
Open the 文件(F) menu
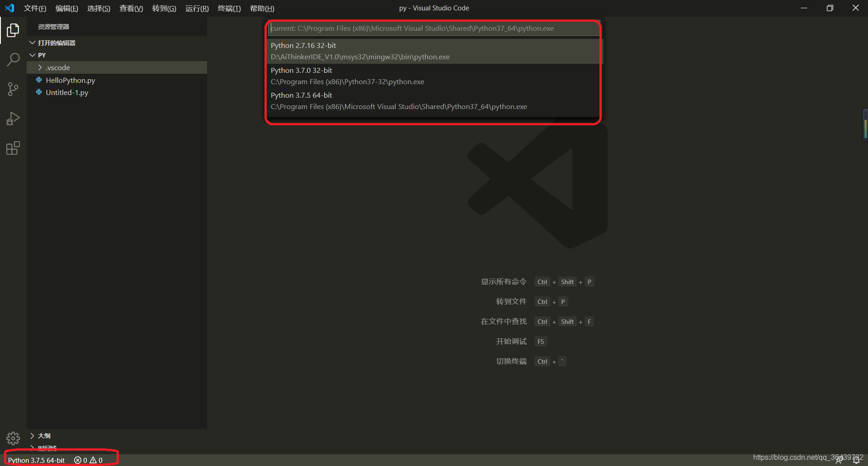[35, 8]
